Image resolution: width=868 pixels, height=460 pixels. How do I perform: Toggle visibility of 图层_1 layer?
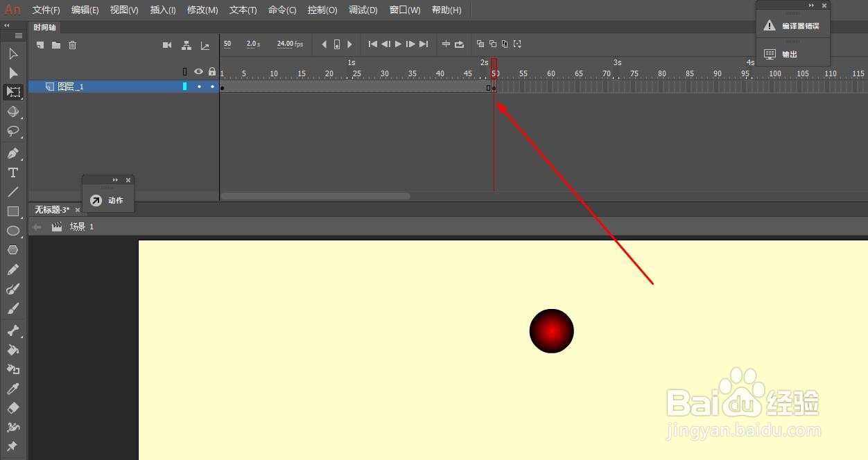[x=199, y=86]
